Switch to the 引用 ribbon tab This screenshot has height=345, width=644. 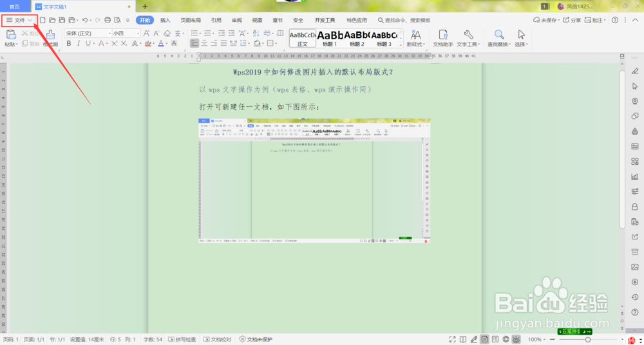(x=216, y=20)
